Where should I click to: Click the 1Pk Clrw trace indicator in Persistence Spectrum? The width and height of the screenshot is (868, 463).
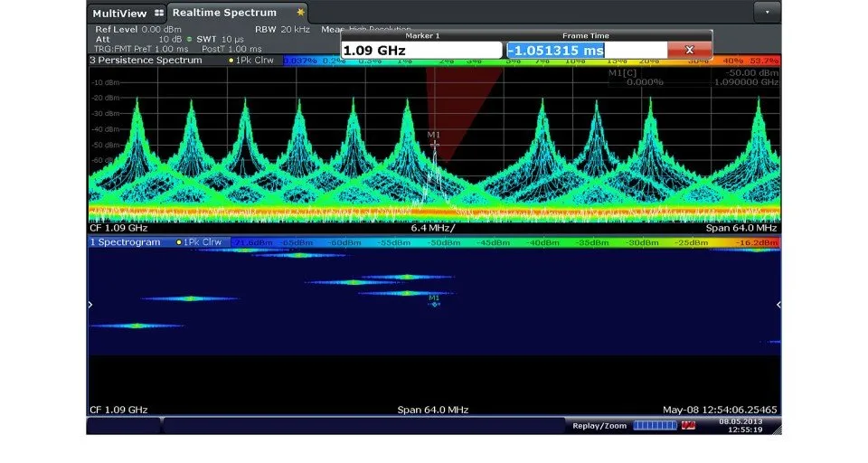click(250, 61)
